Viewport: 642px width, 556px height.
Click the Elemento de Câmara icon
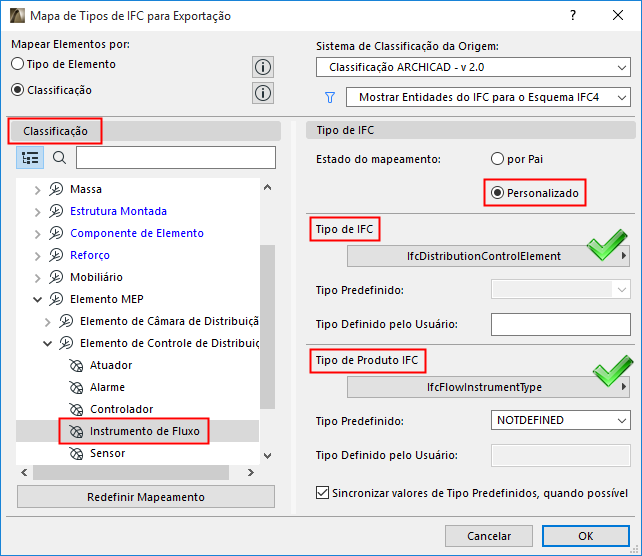coord(66,321)
